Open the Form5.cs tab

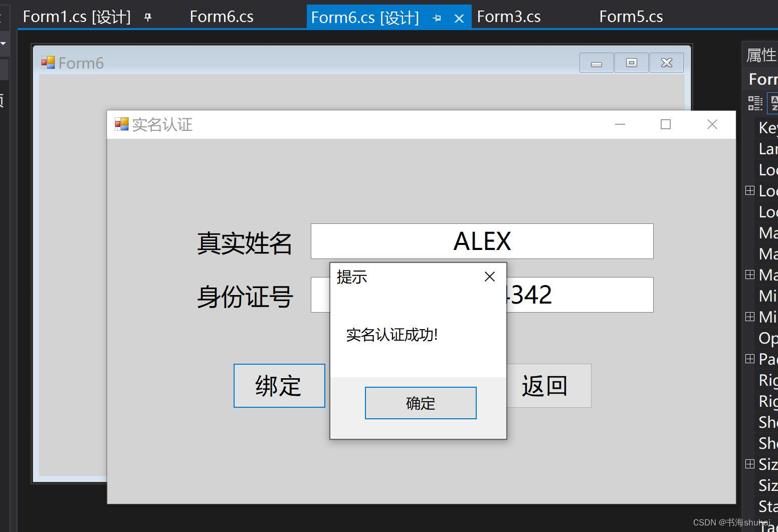(x=631, y=17)
